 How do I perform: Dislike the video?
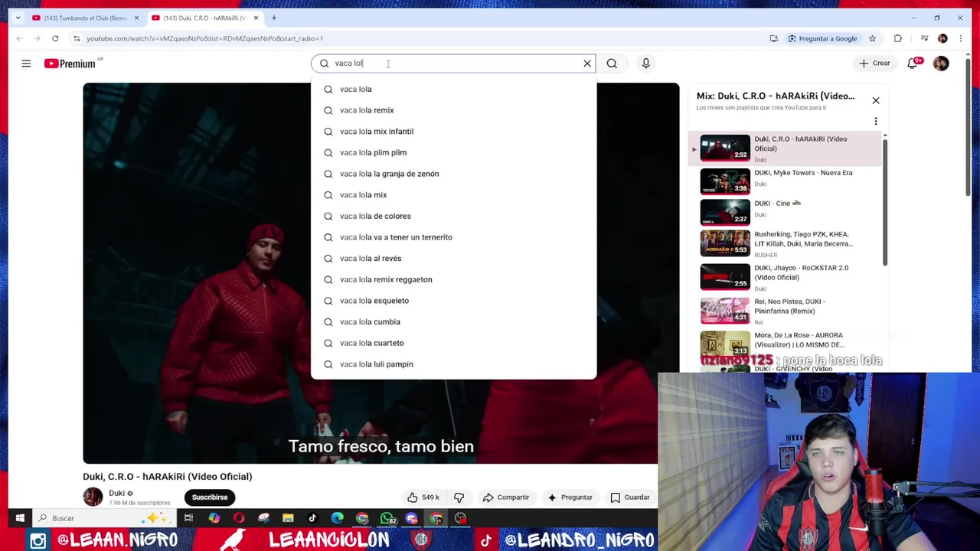[459, 497]
